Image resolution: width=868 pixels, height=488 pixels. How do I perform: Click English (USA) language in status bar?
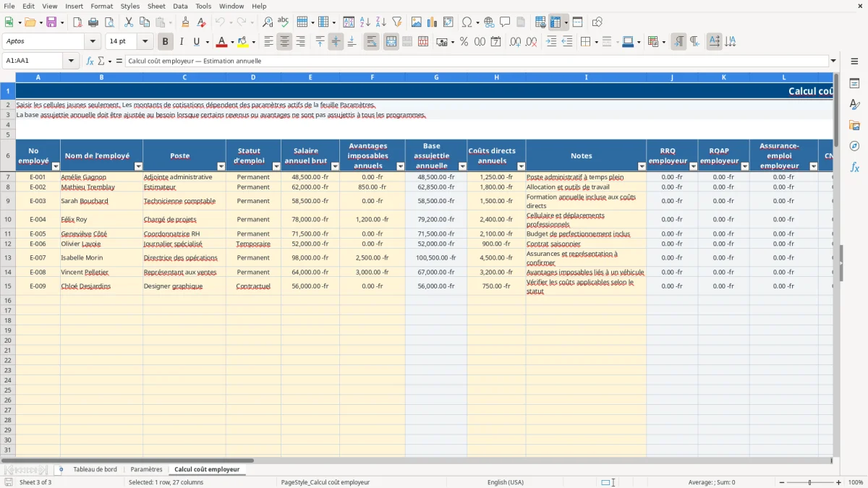(506, 482)
